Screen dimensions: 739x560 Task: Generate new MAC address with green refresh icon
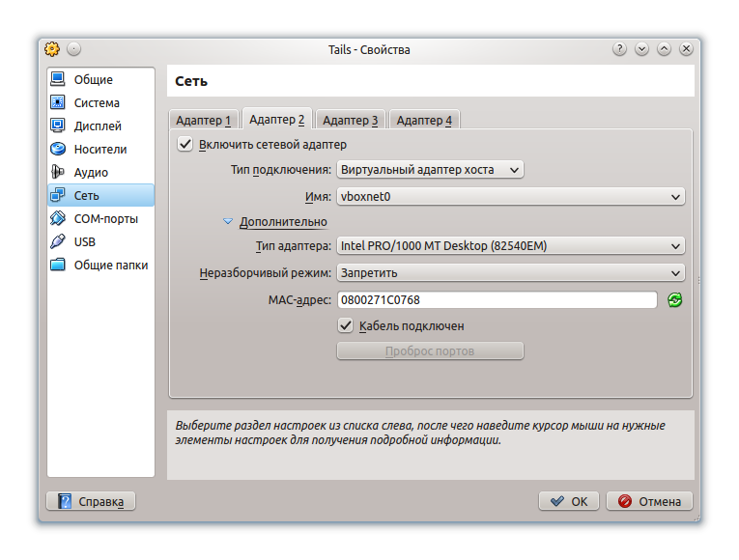pyautogui.click(x=674, y=300)
